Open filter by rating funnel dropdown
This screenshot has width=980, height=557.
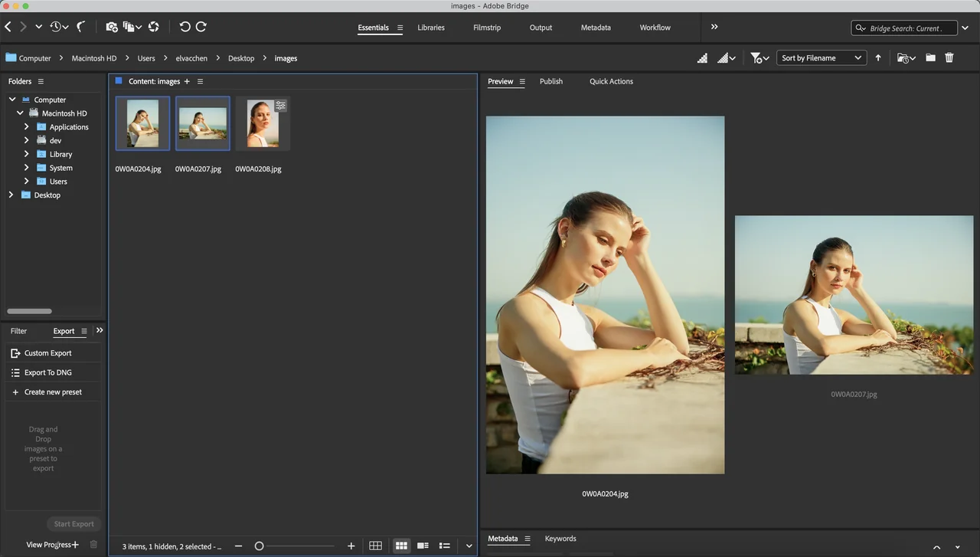click(x=759, y=57)
